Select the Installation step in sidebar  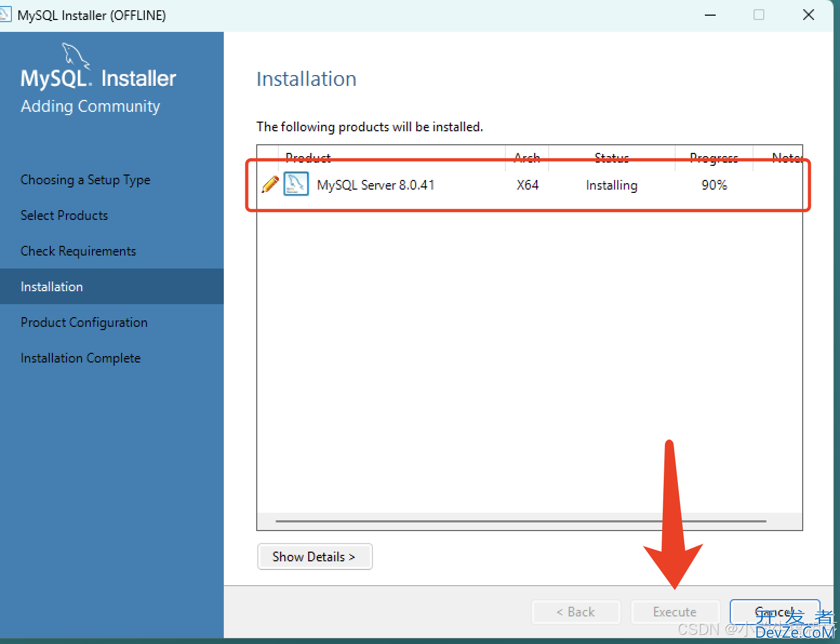(x=112, y=286)
